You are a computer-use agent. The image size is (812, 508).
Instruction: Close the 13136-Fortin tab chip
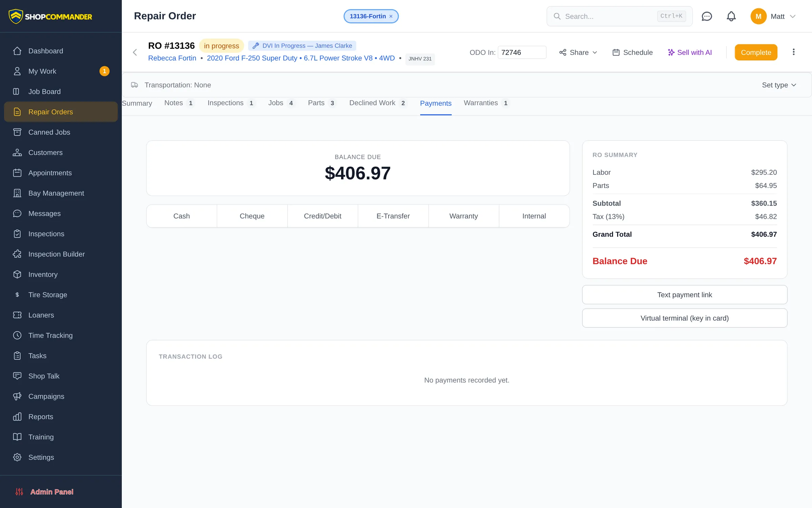coord(391,16)
